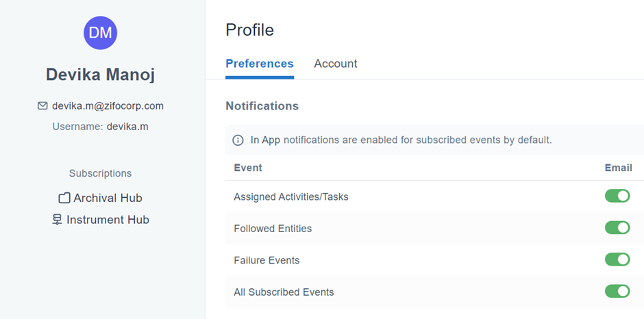Click the Followed Entities row label
644x319 pixels.
coord(273,228)
